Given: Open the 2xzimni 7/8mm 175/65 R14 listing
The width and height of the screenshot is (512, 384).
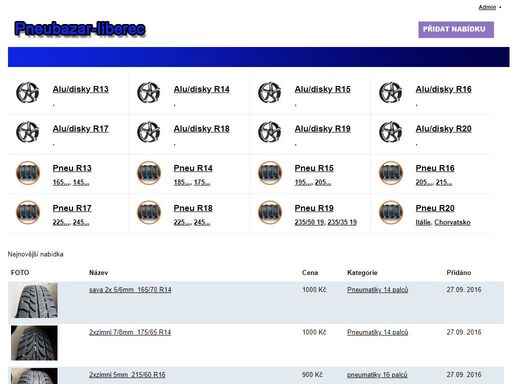Looking at the screenshot, I should pyautogui.click(x=130, y=332).
